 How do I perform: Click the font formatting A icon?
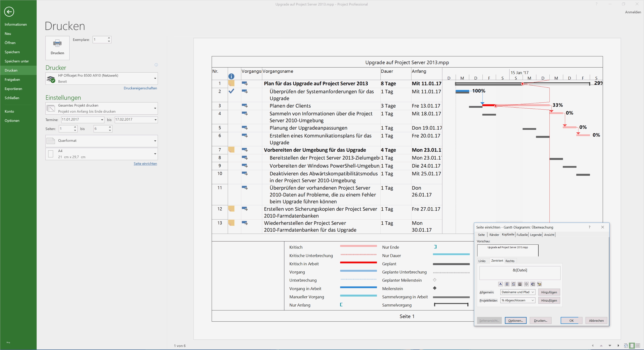pos(500,284)
